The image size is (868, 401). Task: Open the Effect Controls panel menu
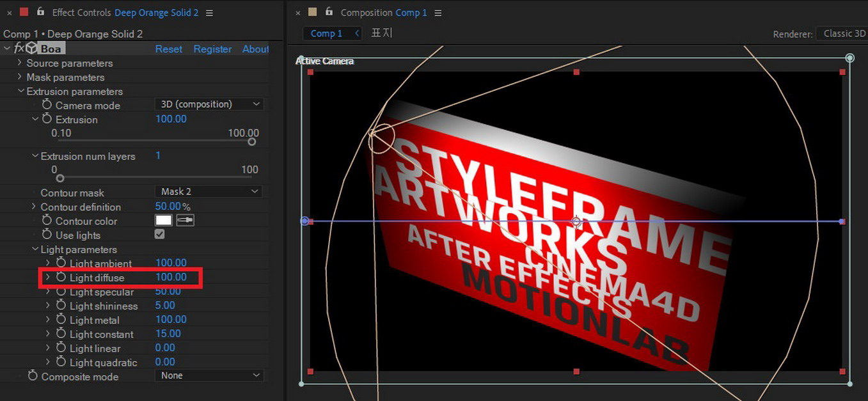pyautogui.click(x=210, y=13)
